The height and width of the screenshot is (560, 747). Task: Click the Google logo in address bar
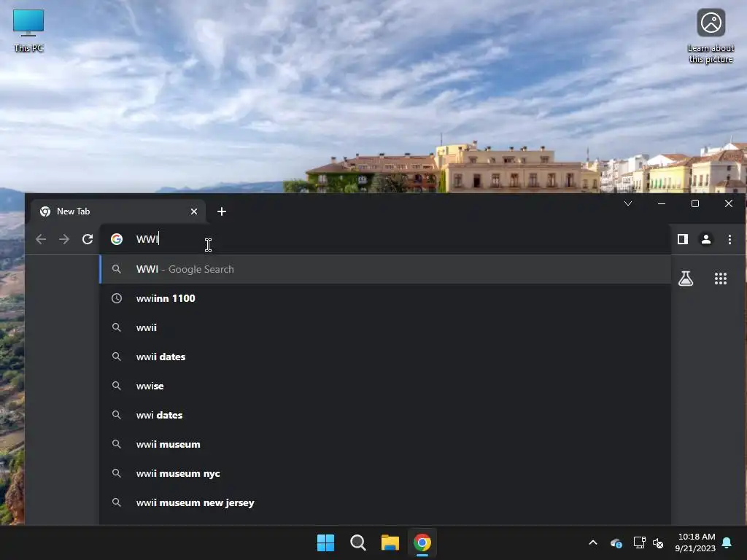click(117, 239)
